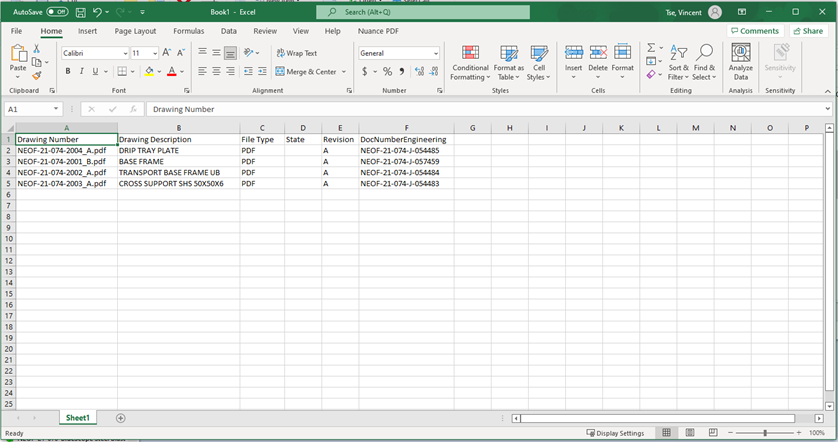Click Delete cells
Screen dimensions: 838x442
pyautogui.click(x=598, y=63)
